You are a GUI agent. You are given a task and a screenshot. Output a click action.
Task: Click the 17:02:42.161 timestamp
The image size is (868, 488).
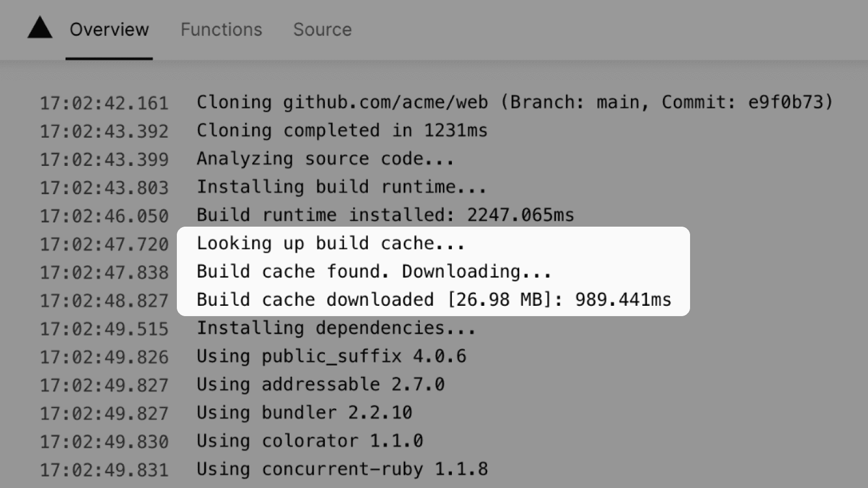(104, 103)
